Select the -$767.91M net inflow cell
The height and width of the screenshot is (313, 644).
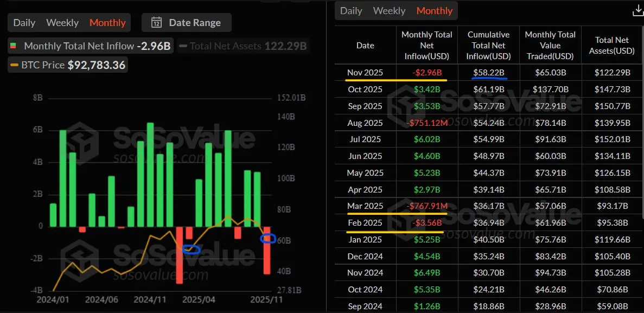point(427,206)
